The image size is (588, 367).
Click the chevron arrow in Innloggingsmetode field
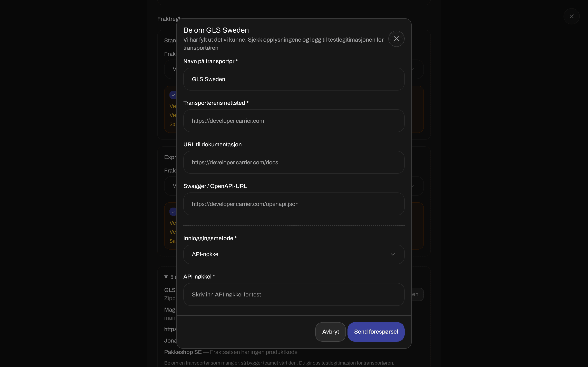coord(393,254)
